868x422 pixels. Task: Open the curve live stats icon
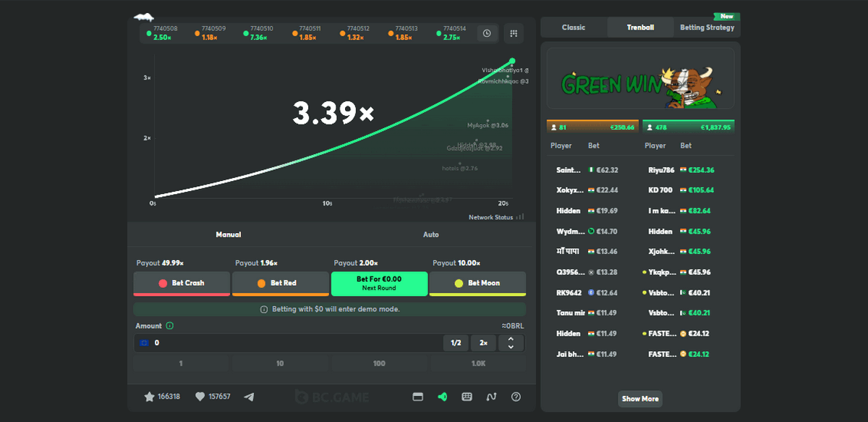click(491, 397)
